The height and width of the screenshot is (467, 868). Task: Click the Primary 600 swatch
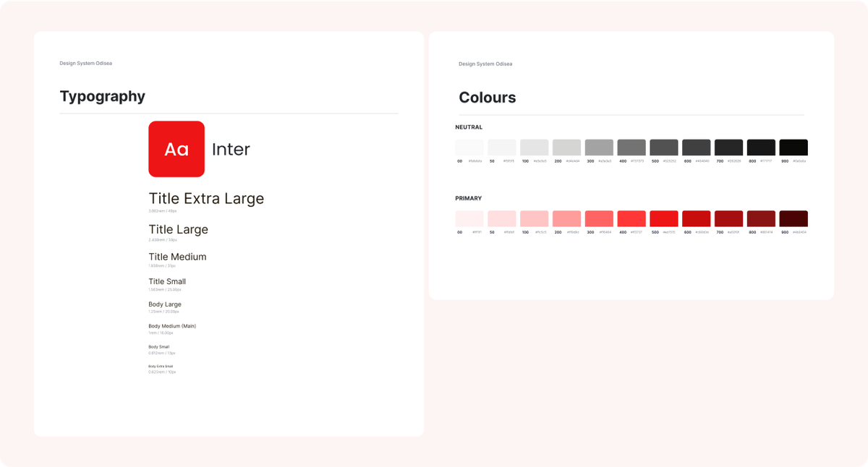697,218
